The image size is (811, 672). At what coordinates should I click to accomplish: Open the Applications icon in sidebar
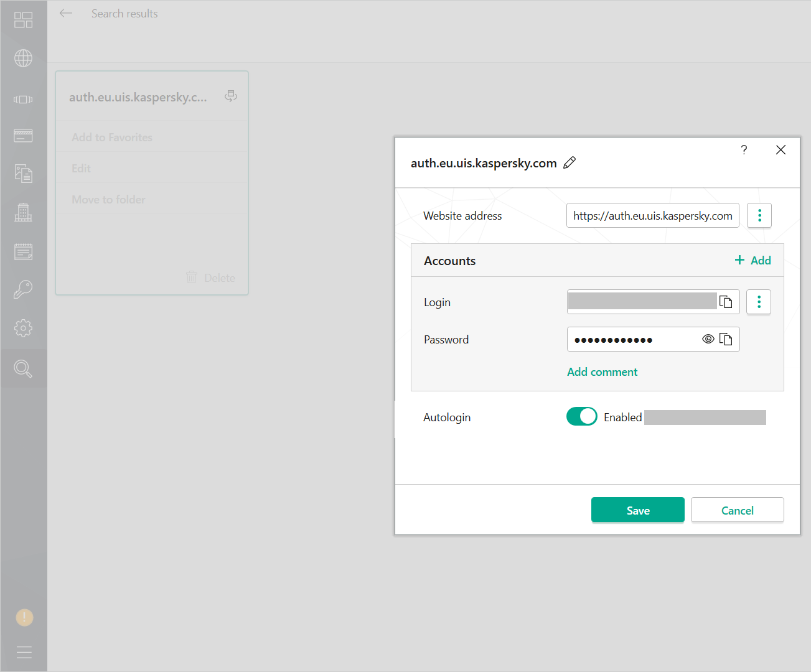tap(23, 100)
